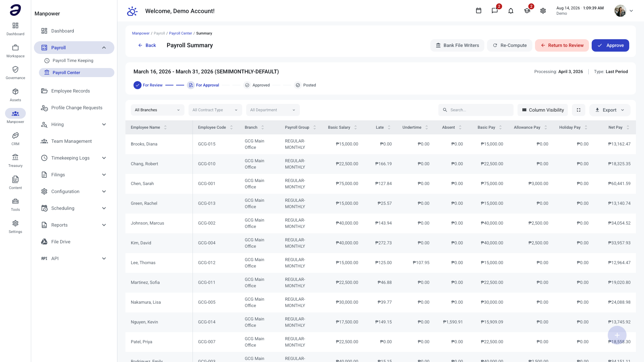
Task: Click Return to Review button
Action: (562, 45)
